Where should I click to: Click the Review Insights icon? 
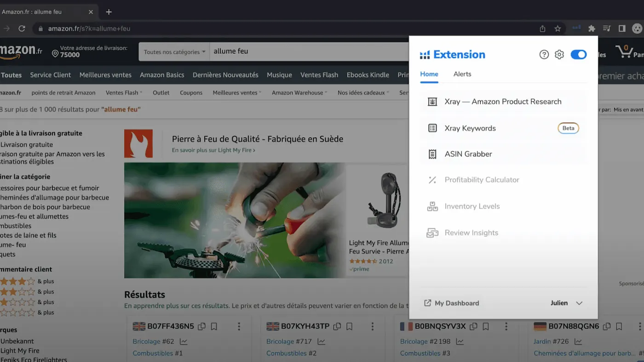pos(432,233)
